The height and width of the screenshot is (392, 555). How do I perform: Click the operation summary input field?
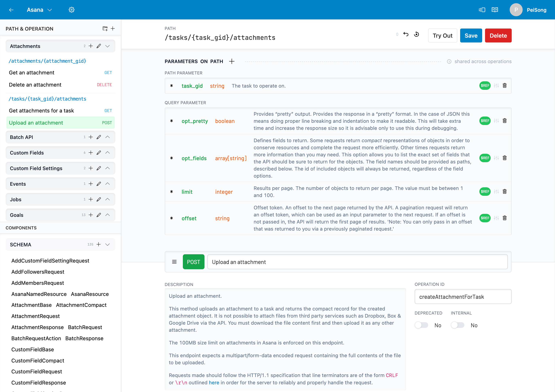(357, 262)
